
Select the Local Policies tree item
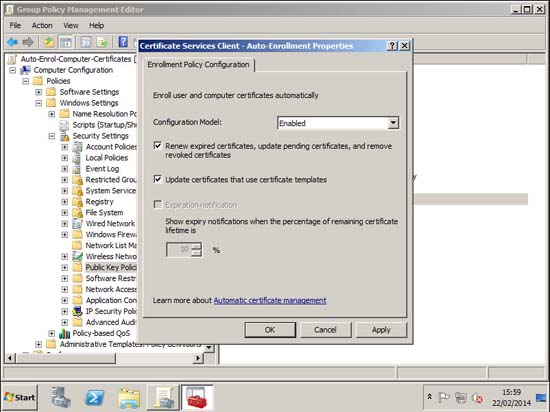pos(107,158)
